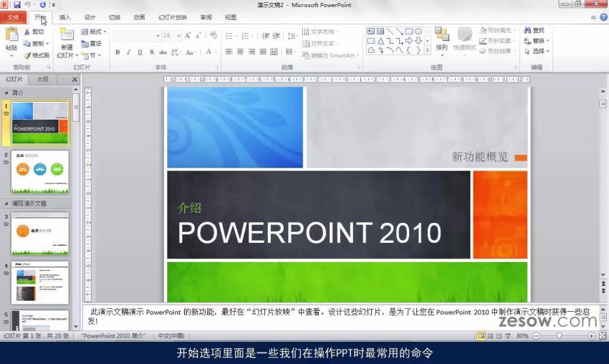The width and height of the screenshot is (609, 364).
Task: Click the New Slide (新建幻灯片) icon
Action: 67,35
